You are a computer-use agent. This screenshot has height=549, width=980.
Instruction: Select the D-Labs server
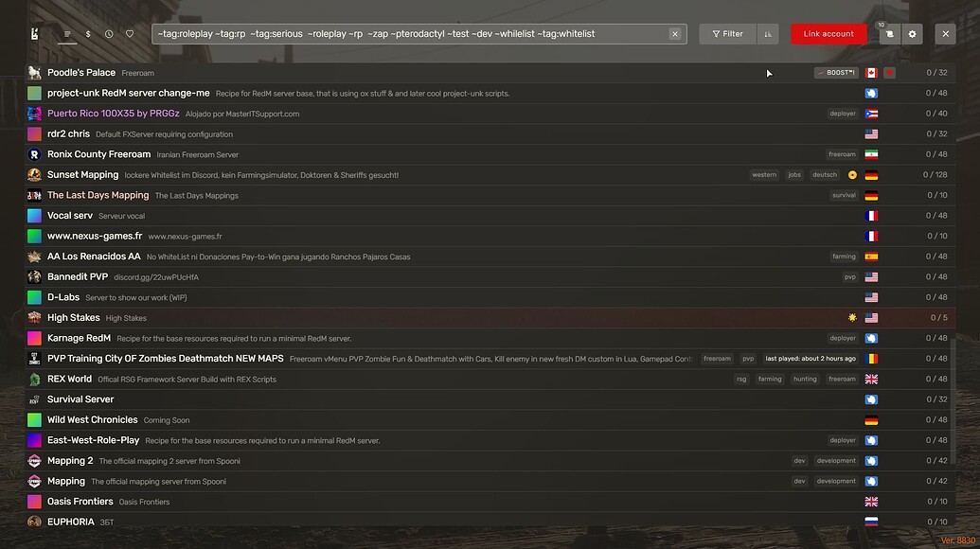[490, 297]
